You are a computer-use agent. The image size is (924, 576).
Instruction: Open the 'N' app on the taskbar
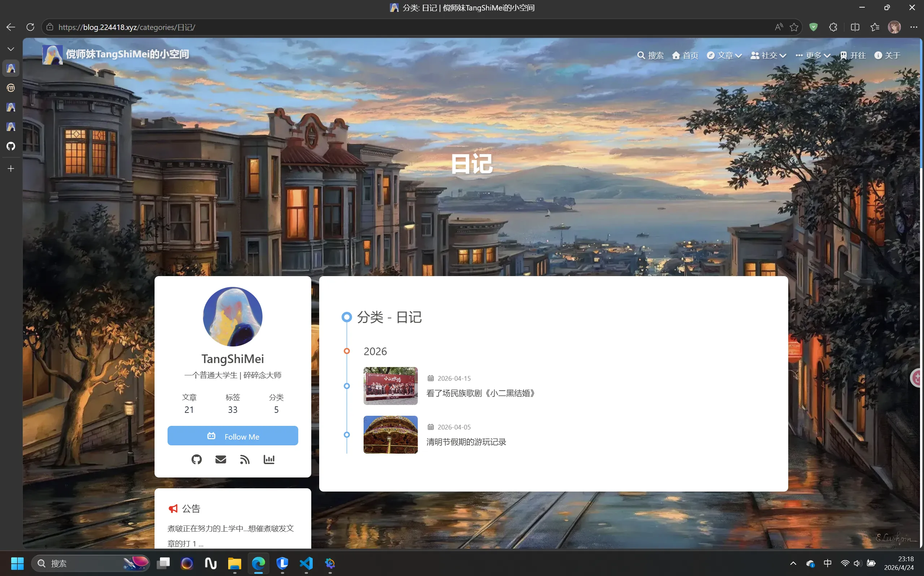tap(211, 563)
